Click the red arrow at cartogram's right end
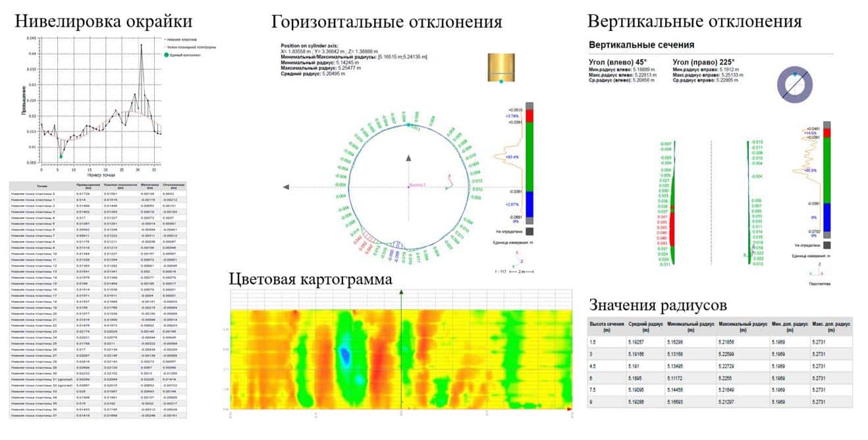Image resolution: width=868 pixels, height=440 pixels. 568,409
